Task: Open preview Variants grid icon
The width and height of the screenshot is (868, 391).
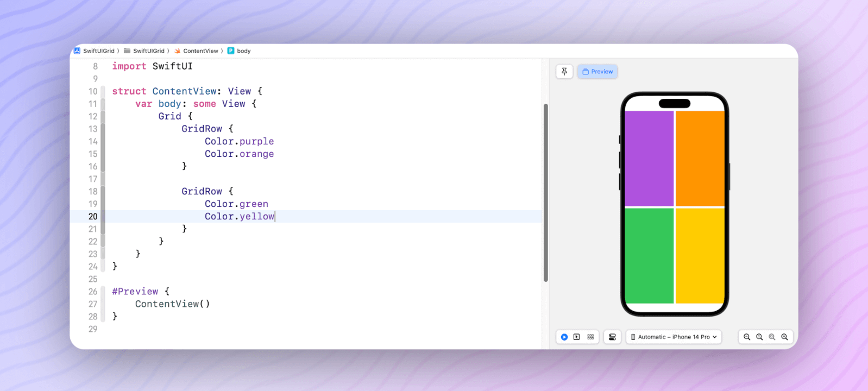Action: point(590,337)
